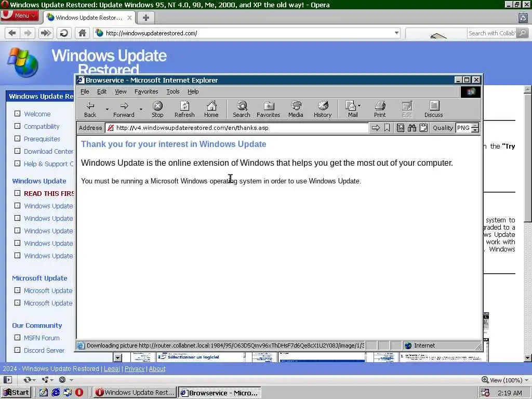The height and width of the screenshot is (399, 532).
Task: Click Opera's forward arrow button
Action: [x=28, y=33]
